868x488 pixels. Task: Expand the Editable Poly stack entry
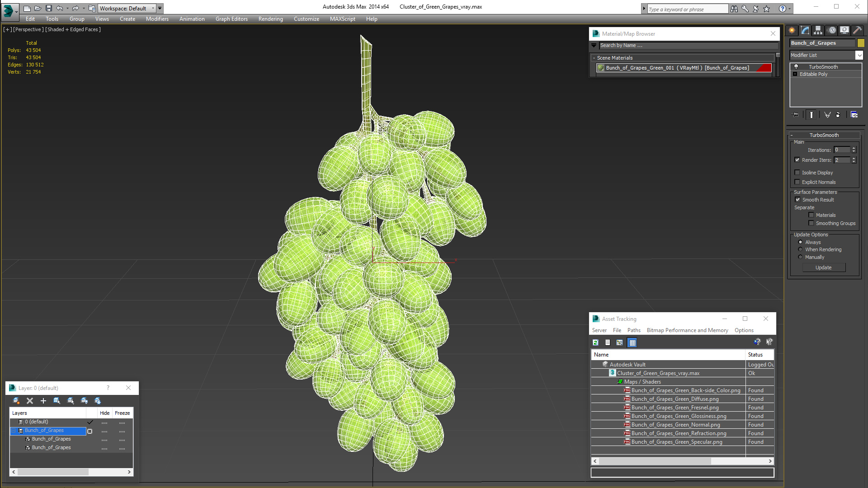coord(795,74)
